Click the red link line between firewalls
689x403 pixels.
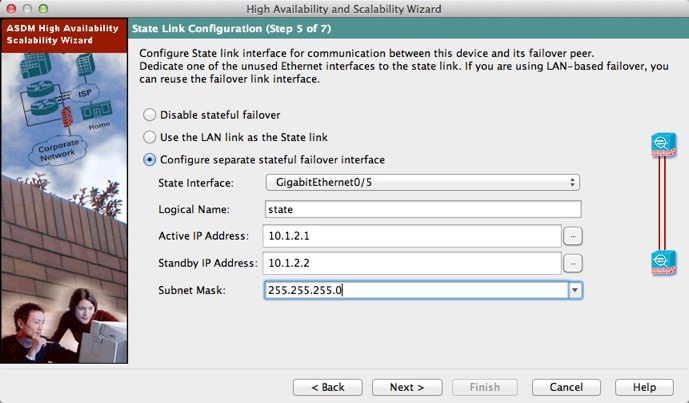click(662, 203)
